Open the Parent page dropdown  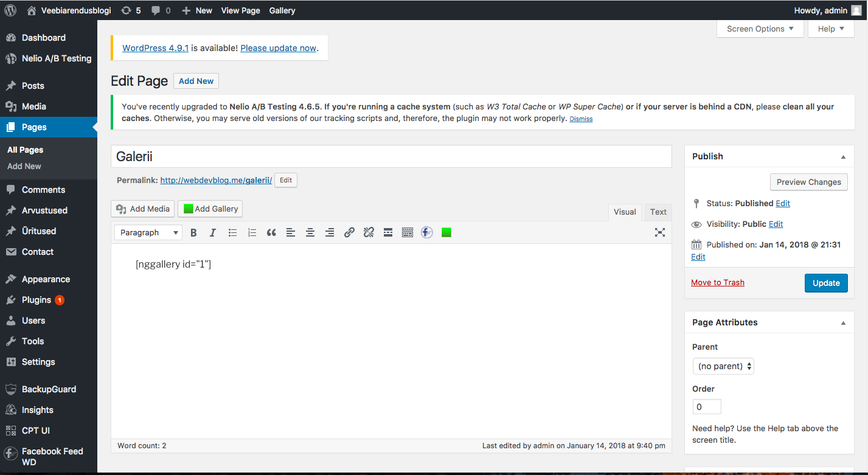point(723,366)
